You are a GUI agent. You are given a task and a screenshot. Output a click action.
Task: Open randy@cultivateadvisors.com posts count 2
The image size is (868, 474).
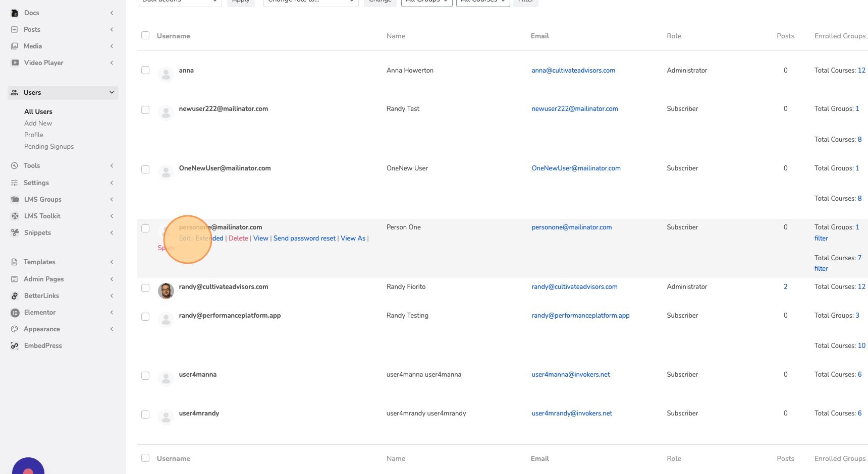(786, 286)
